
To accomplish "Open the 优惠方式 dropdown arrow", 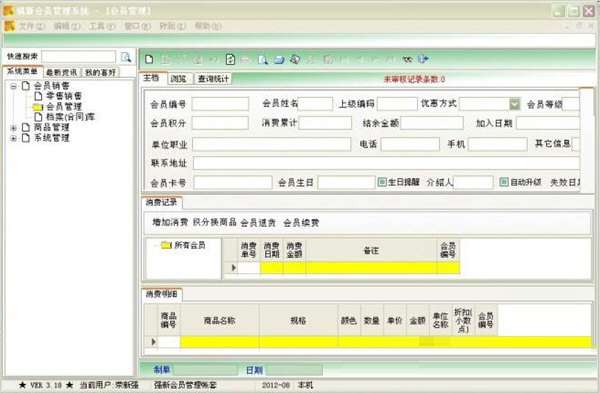I will (x=515, y=104).
